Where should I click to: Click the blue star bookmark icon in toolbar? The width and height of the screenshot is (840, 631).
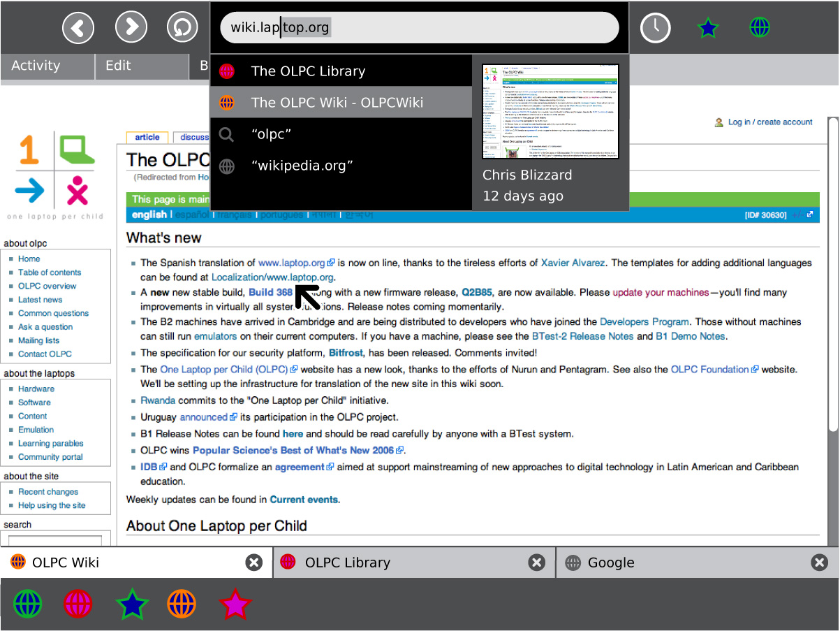[707, 28]
